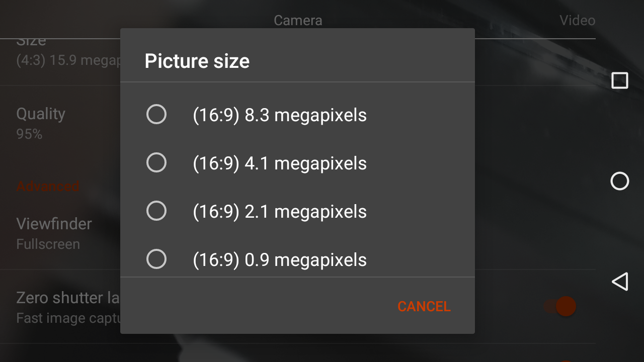Toggle the Zero shutter lag switch
This screenshot has height=362, width=644.
560,306
